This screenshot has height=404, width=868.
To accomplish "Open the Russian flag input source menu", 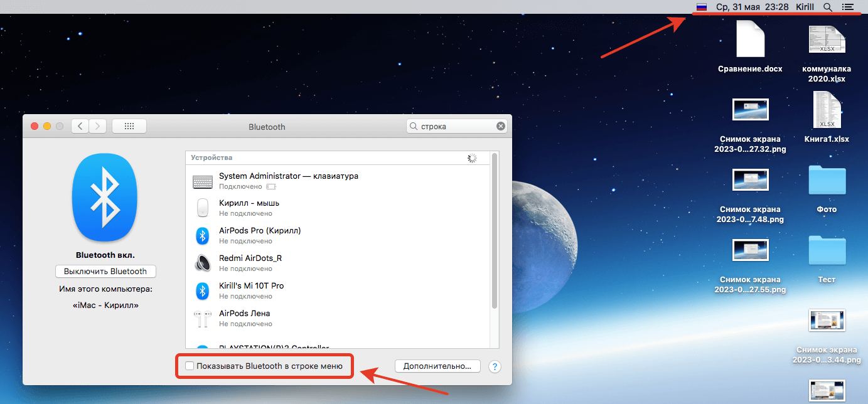I will pyautogui.click(x=702, y=8).
